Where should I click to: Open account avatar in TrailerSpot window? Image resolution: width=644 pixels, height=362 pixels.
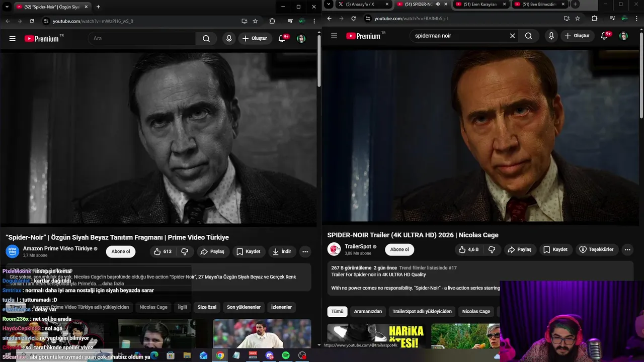click(x=623, y=36)
